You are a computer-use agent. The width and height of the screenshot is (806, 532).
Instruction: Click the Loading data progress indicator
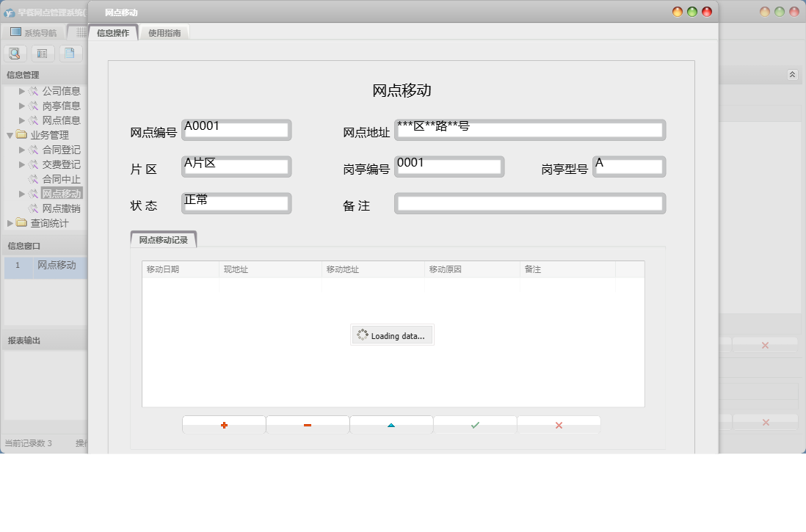tap(391, 335)
